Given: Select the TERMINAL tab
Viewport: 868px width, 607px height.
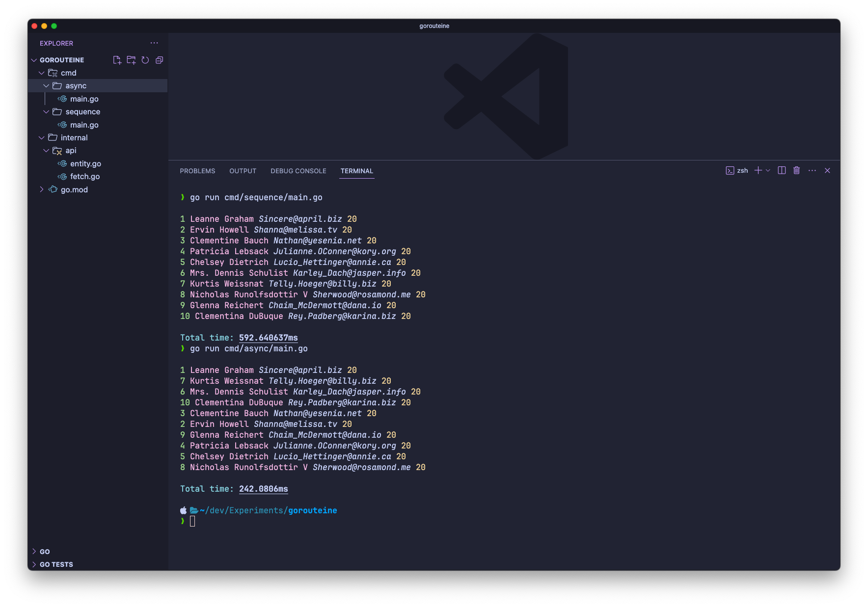Looking at the screenshot, I should point(357,171).
